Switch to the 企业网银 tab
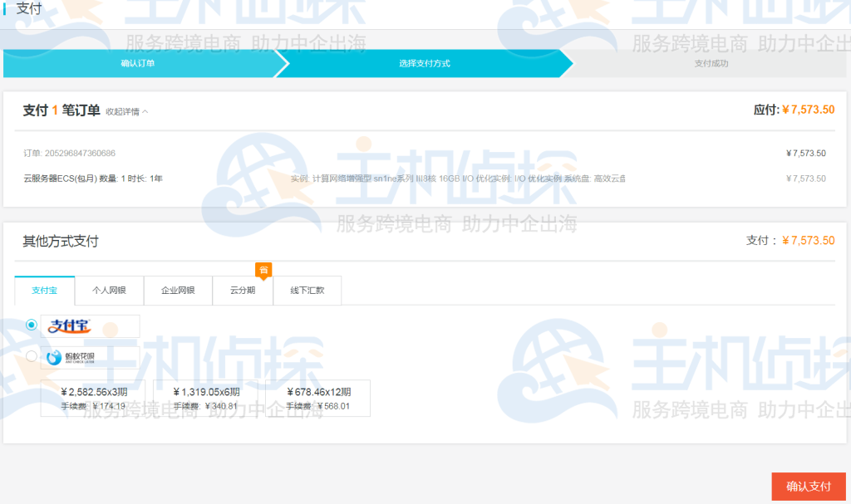This screenshot has width=851, height=504. (x=178, y=291)
